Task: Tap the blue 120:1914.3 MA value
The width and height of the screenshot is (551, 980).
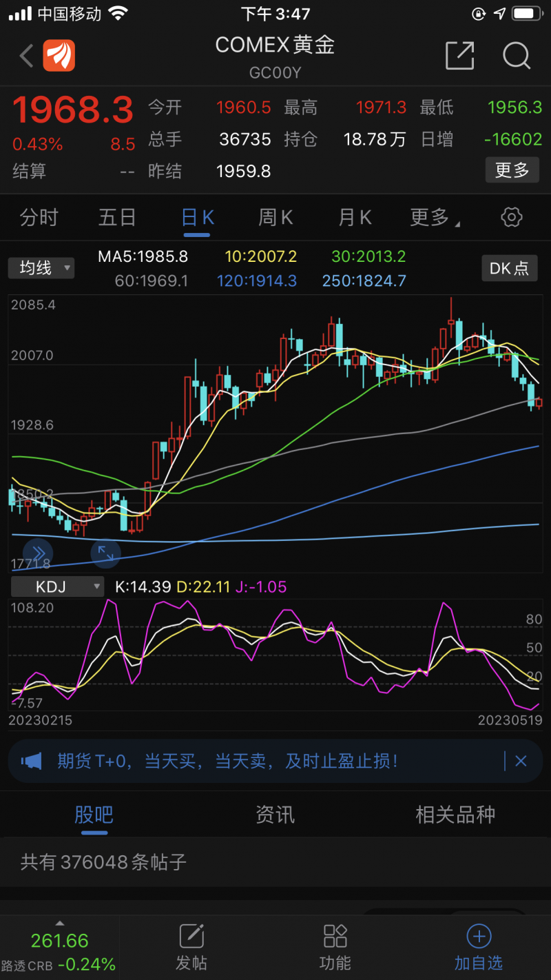Action: 257,281
